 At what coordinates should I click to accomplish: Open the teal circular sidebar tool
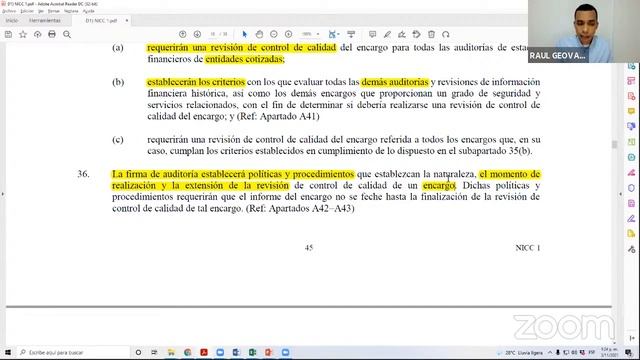[631, 157]
